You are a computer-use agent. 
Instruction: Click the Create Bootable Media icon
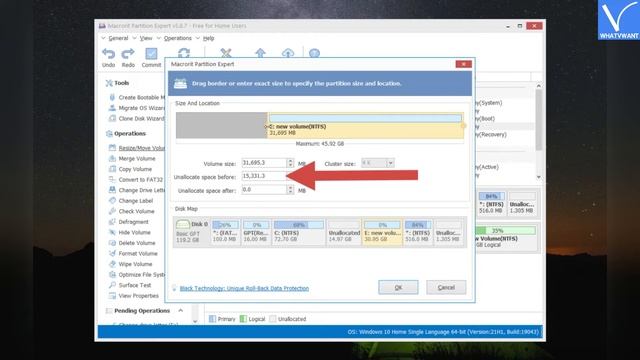pos(112,97)
